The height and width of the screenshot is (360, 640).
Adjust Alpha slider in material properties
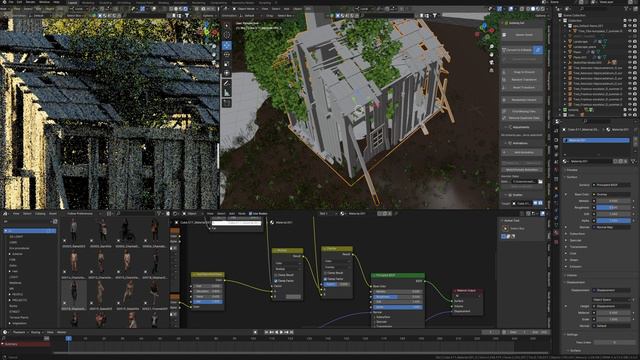tap(613, 220)
